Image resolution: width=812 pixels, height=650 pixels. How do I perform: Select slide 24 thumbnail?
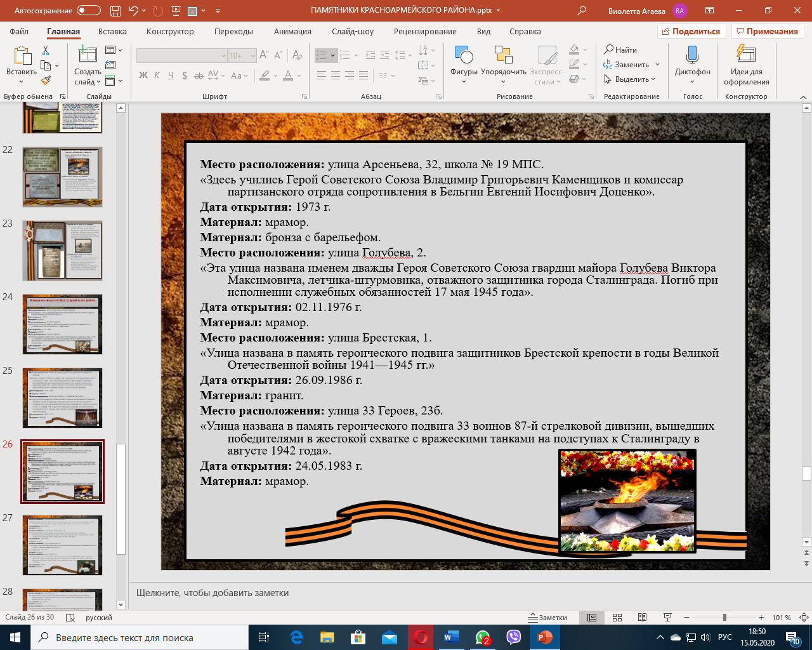point(62,324)
